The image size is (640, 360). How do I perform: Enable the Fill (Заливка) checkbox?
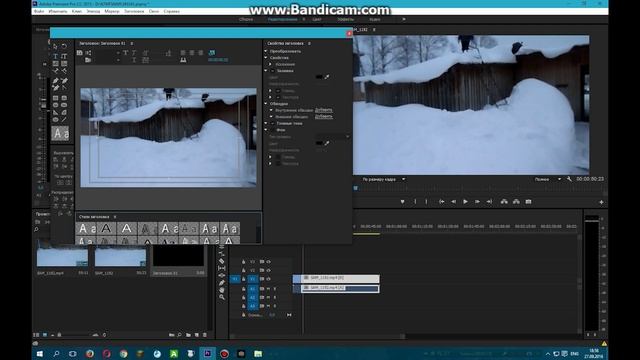click(273, 71)
